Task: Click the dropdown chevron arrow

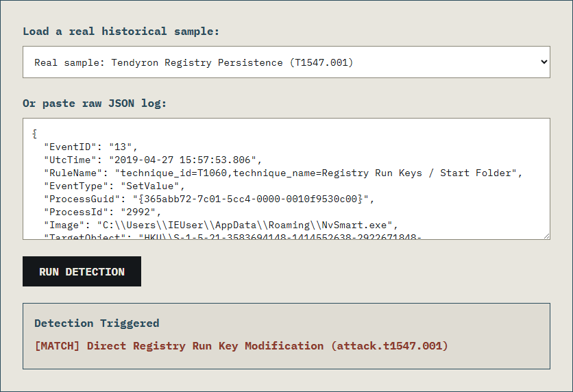Action: coord(544,62)
